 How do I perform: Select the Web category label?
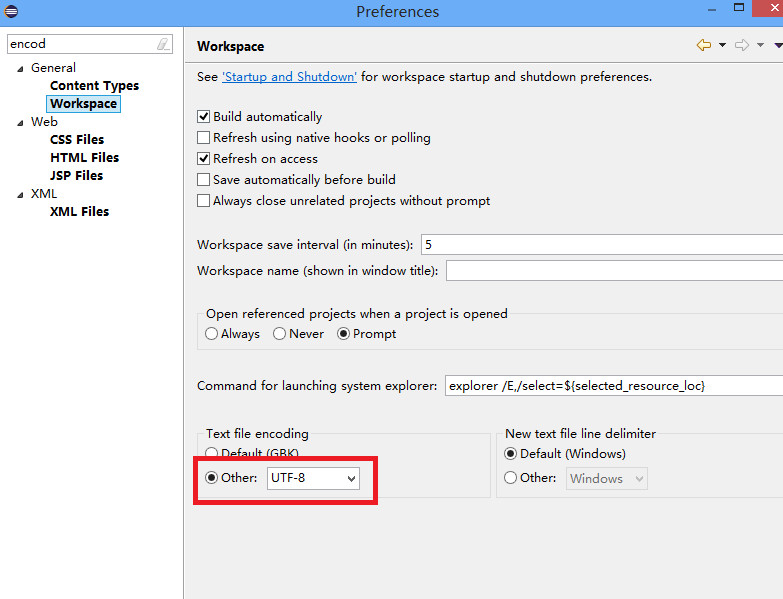44,122
